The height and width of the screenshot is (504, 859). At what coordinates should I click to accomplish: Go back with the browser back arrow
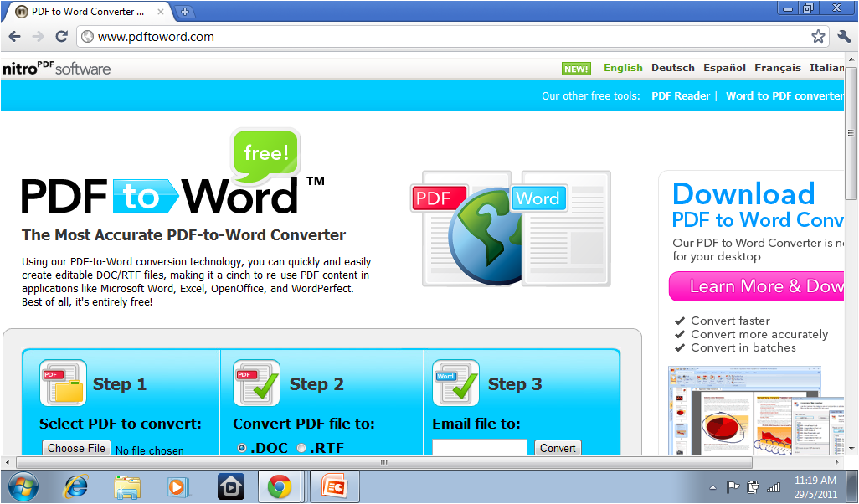15,37
